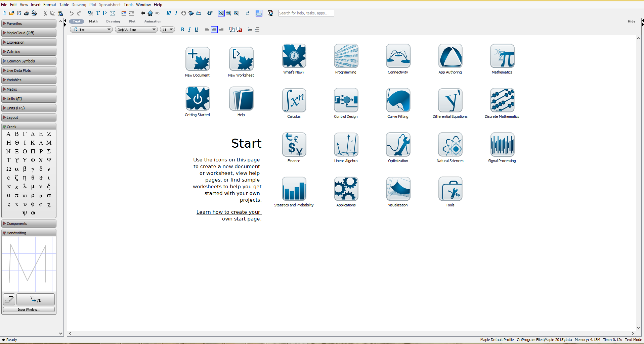
Task: Open the Finance currency icon
Action: pos(294,145)
